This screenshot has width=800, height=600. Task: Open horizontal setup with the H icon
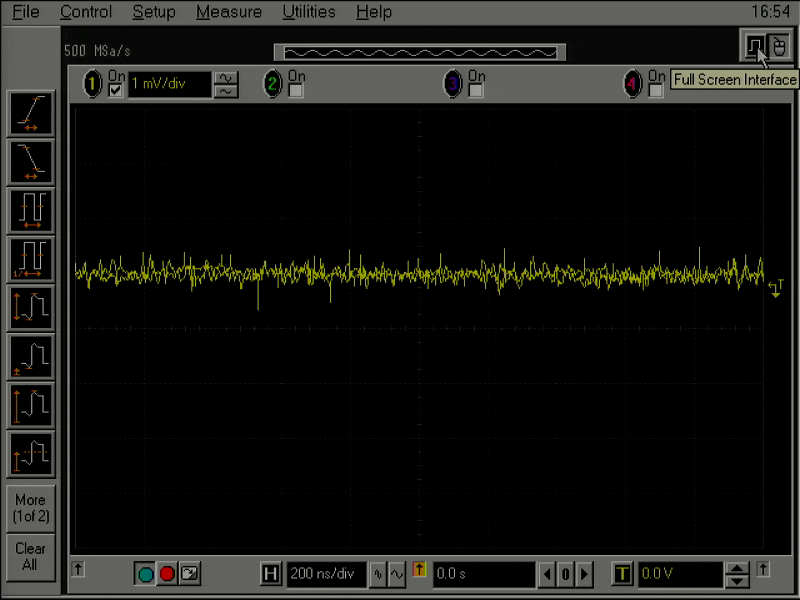271,574
